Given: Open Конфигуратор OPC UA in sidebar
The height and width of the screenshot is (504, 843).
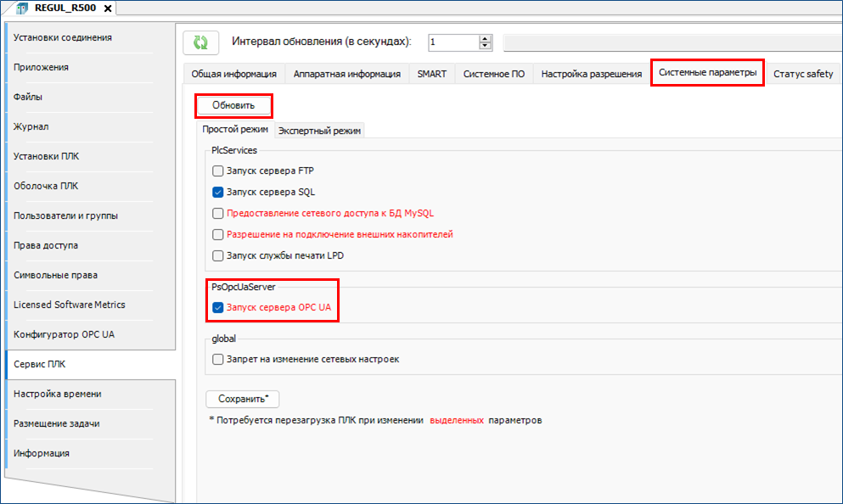Looking at the screenshot, I should tap(64, 334).
